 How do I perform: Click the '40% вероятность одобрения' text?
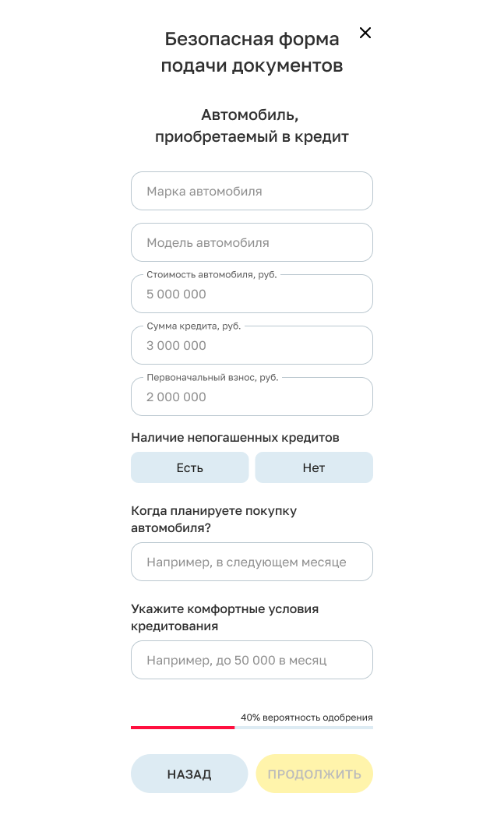coord(307,718)
